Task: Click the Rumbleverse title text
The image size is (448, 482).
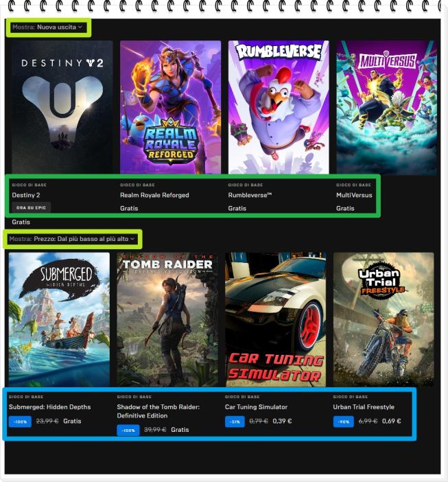Action: click(x=250, y=195)
